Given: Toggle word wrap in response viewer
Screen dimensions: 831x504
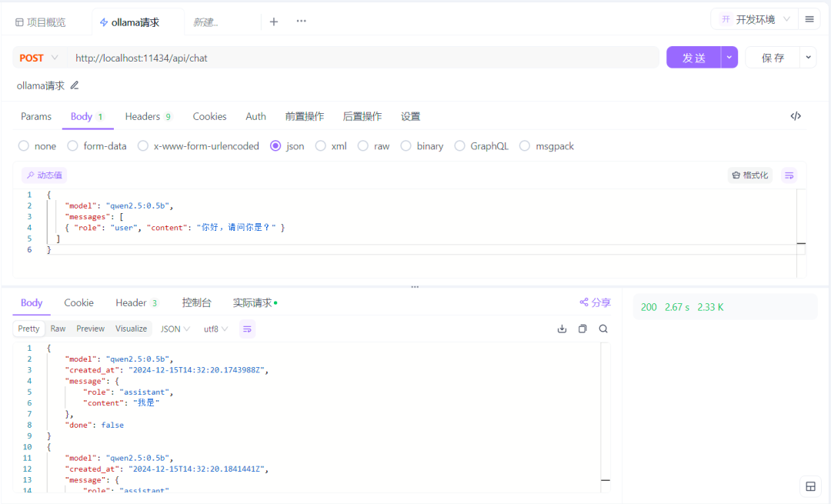Looking at the screenshot, I should point(247,329).
